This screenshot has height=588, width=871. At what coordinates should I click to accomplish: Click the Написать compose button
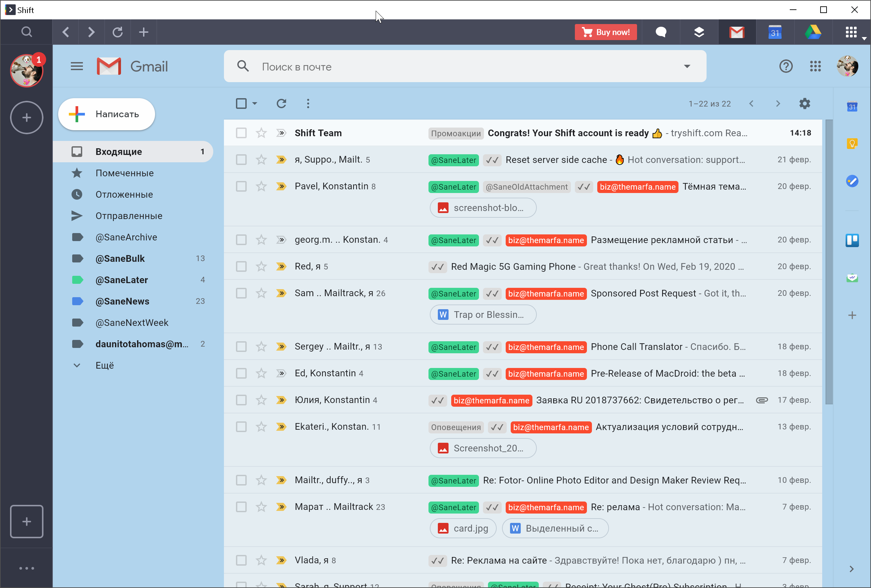107,114
